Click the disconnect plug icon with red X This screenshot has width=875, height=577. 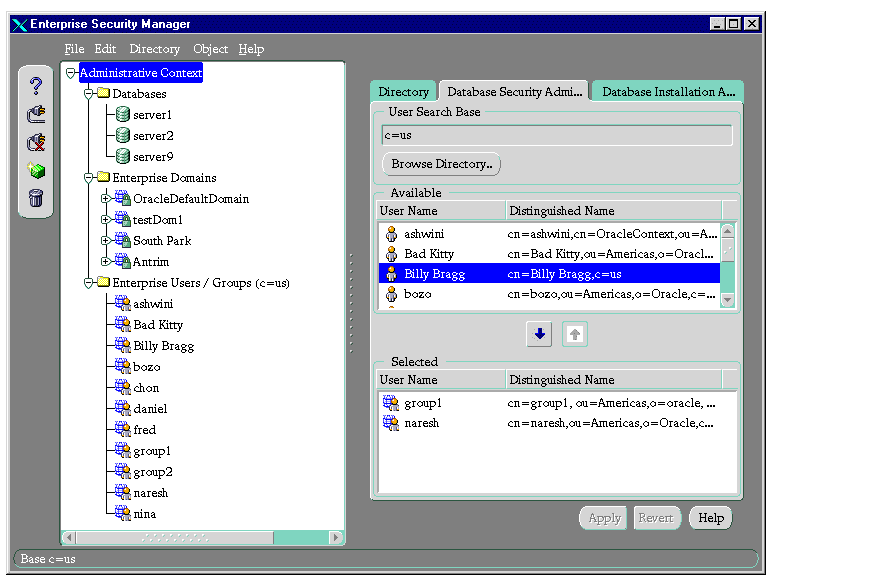36,142
